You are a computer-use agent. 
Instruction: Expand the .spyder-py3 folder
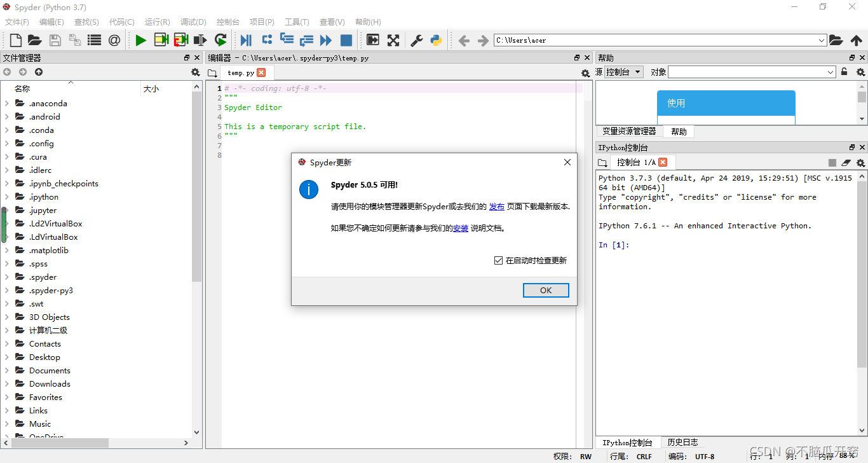click(7, 290)
